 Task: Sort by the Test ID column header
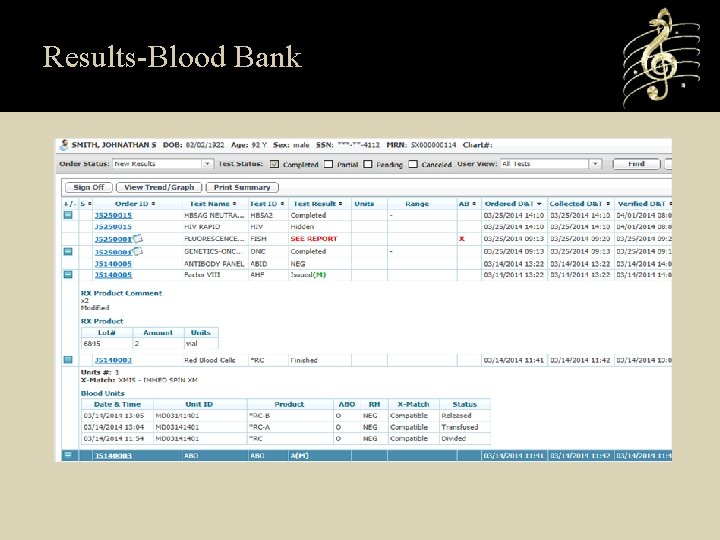point(267,203)
